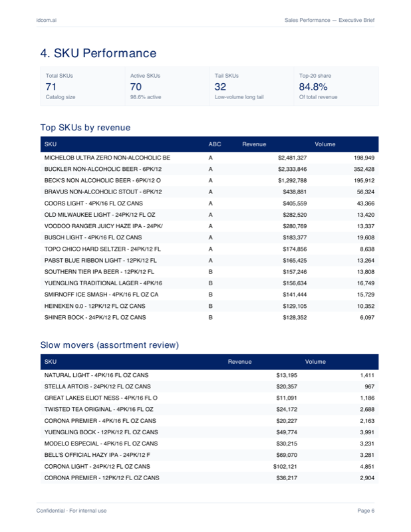Click OLD MILWAUKEE LIGHT - 24PK/12 FL OZ
This screenshot has width=411, height=532.
coord(100,215)
